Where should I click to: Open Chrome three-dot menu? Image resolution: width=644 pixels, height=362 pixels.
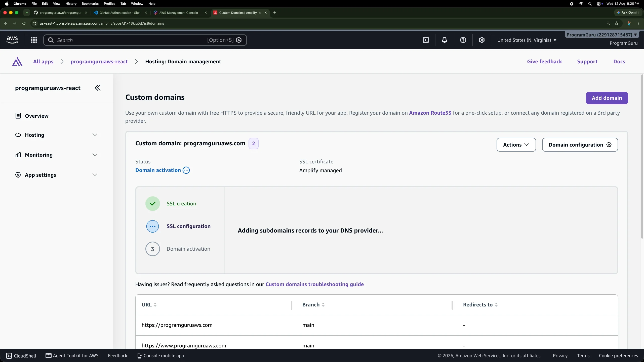click(x=638, y=23)
